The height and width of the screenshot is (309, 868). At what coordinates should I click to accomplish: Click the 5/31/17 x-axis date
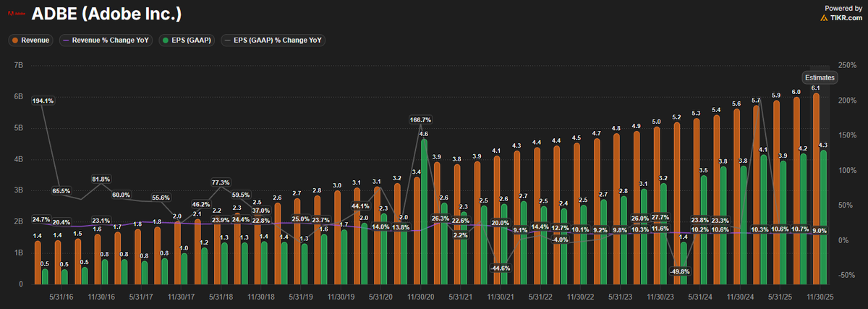point(140,296)
